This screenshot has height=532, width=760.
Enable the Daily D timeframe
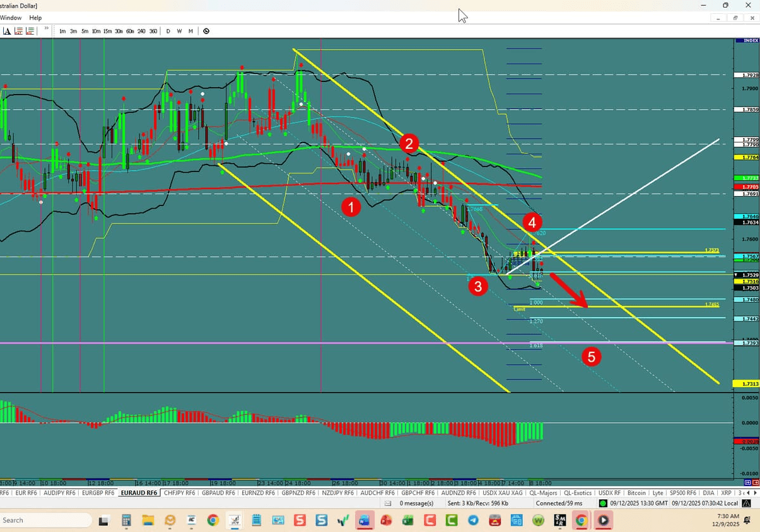[168, 30]
